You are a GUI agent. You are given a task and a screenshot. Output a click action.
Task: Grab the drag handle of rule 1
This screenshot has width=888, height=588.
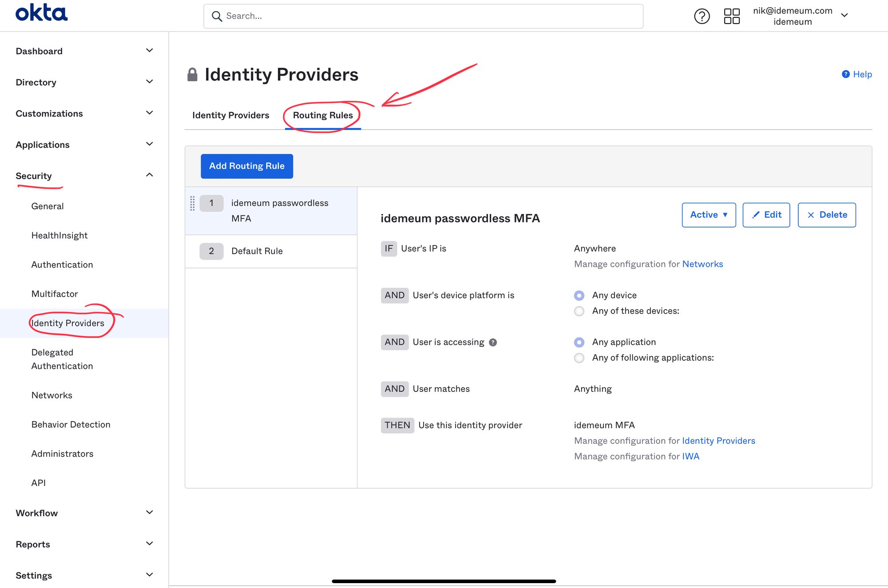pos(192,203)
